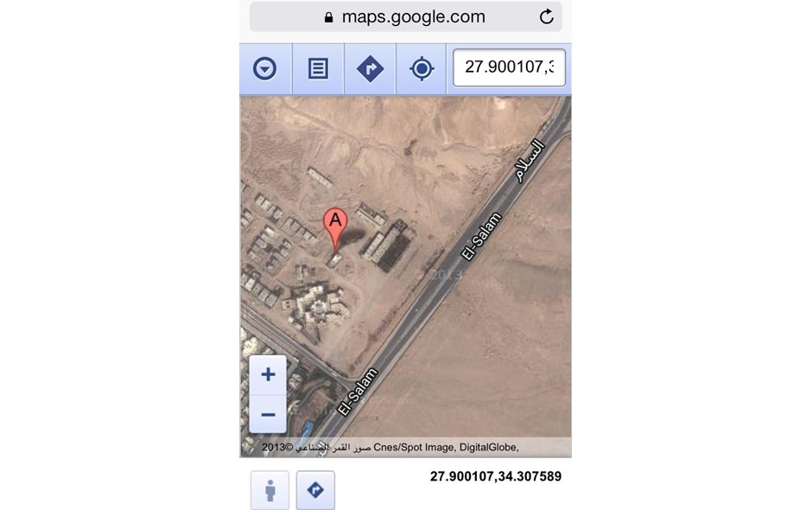Select the maps.google.com address bar text
812x510 pixels.
[x=413, y=16]
